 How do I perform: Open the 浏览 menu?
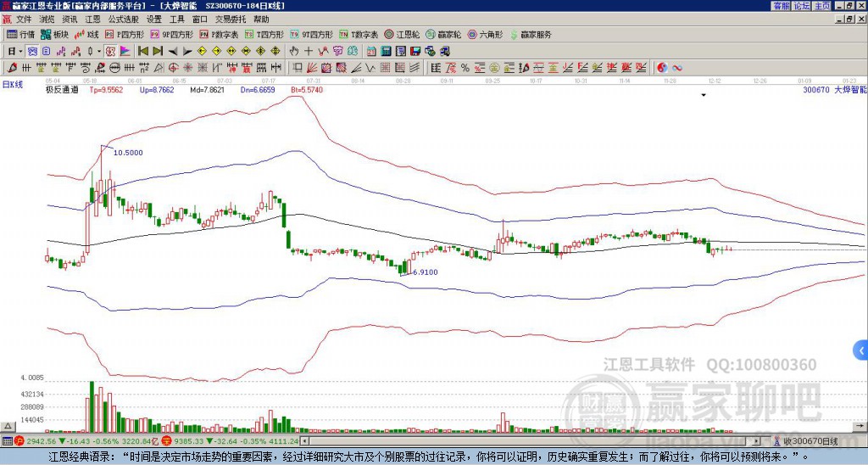click(x=47, y=20)
